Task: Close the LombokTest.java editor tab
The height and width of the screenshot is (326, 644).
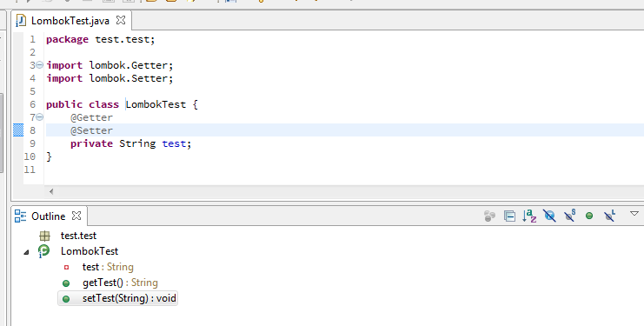Action: click(x=121, y=20)
